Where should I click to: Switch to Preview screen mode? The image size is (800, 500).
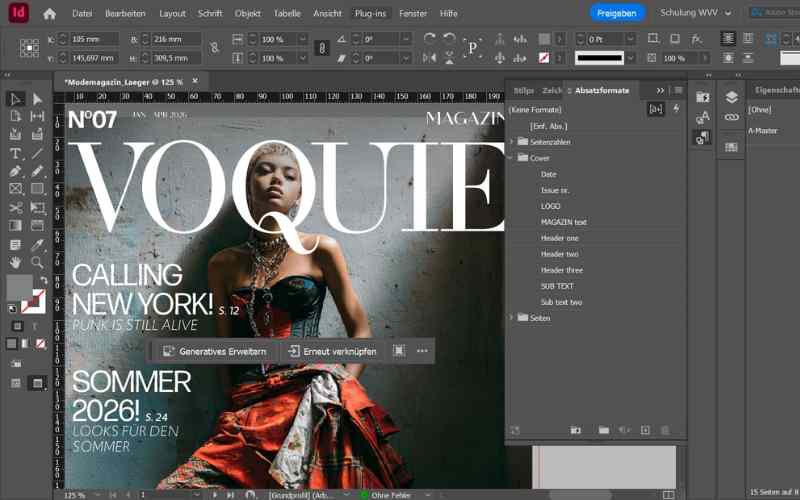tap(37, 383)
